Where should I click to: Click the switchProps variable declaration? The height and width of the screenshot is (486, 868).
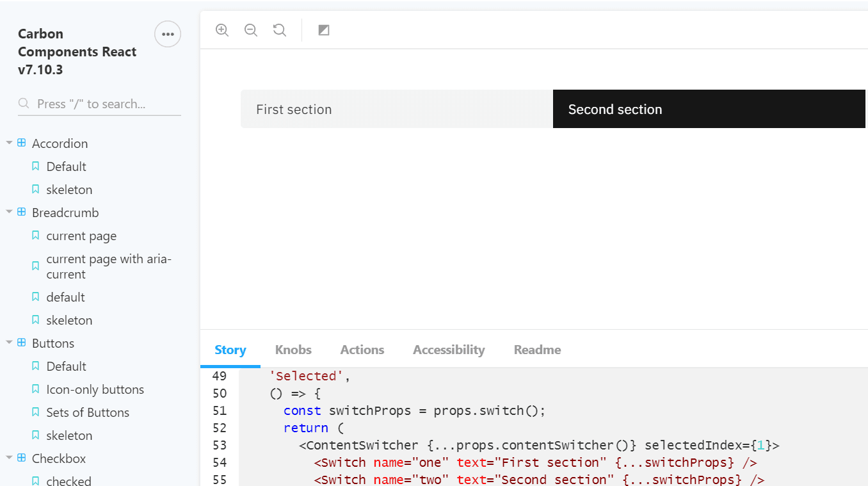(370, 410)
